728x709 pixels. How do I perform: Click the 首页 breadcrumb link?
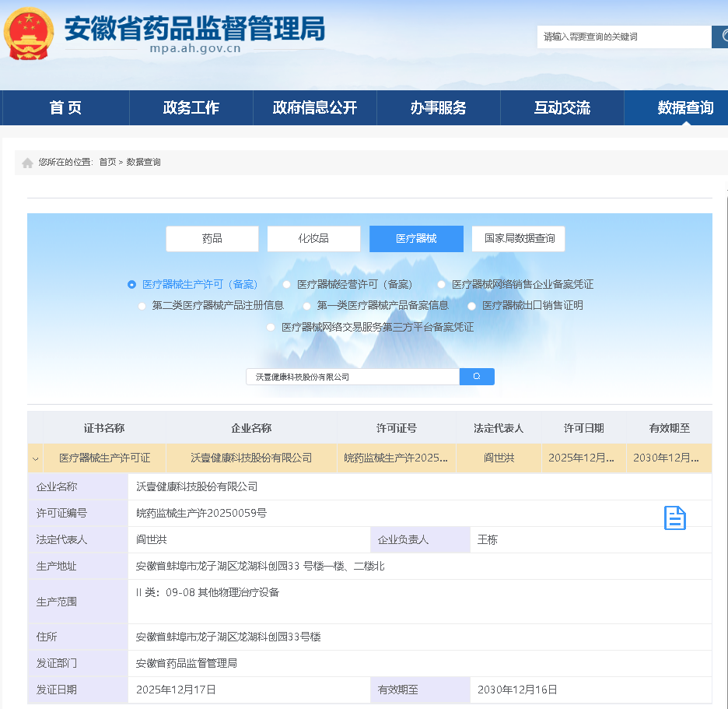tap(107, 162)
